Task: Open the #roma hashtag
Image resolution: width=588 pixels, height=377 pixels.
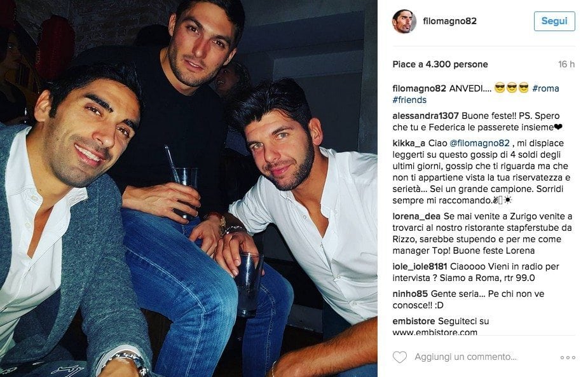Action: 545,88
